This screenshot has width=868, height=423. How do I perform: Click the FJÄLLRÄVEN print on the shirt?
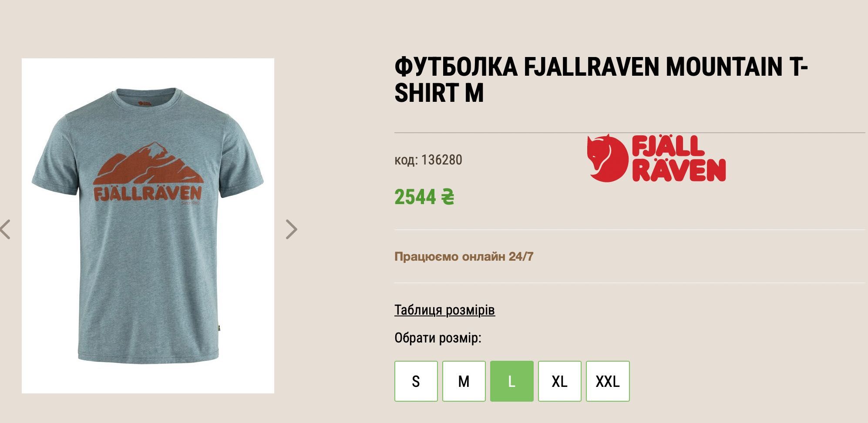[x=148, y=194]
